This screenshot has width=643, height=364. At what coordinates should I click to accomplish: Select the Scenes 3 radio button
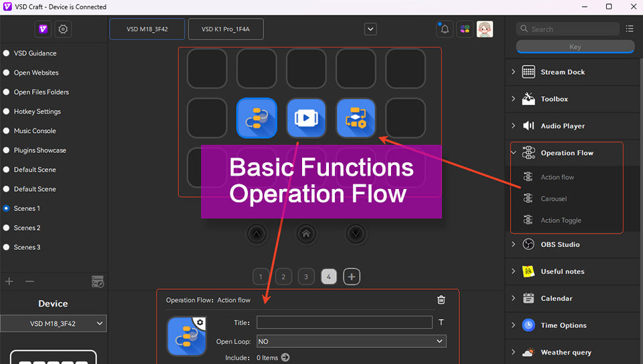6,247
